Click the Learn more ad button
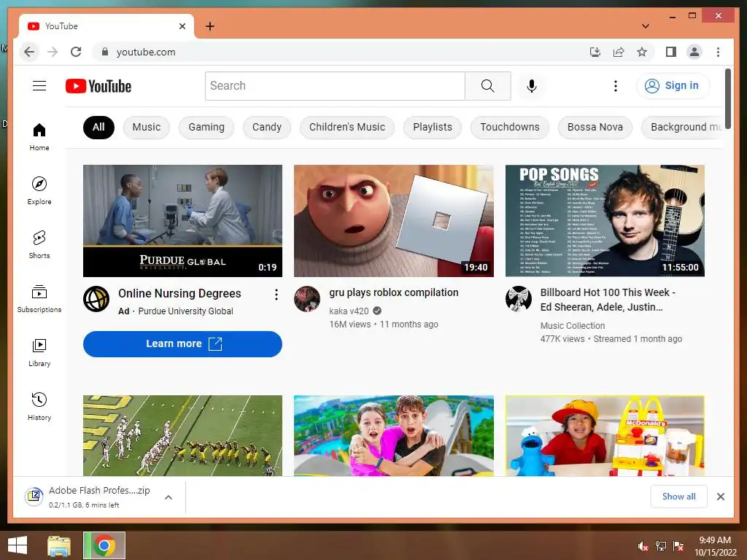Screen dimensions: 747x560 pyautogui.click(x=182, y=344)
